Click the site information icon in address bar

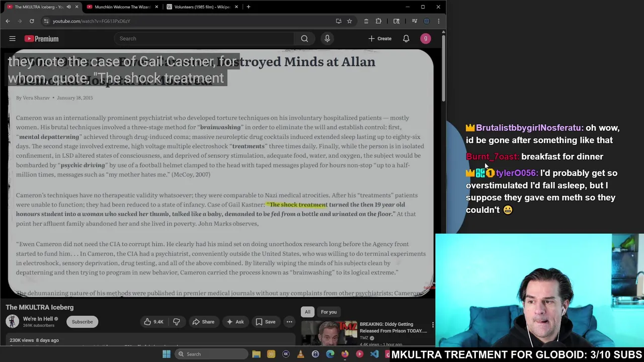pos(46,21)
